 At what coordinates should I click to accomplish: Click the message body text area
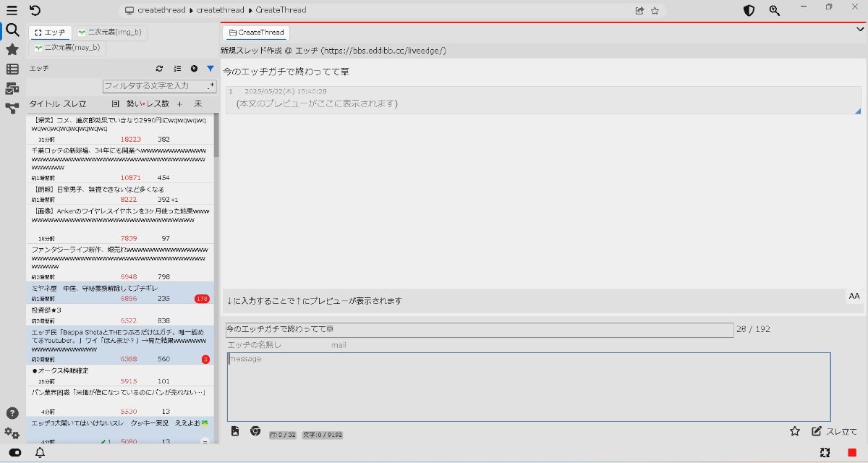pos(528,387)
